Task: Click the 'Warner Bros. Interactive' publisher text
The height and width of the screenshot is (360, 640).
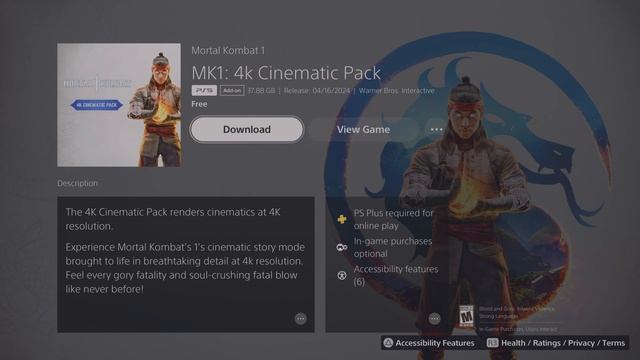Action: [397, 91]
